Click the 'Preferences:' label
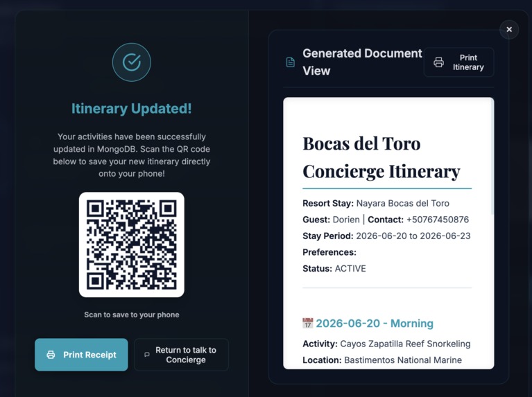The image size is (532, 397). point(329,252)
